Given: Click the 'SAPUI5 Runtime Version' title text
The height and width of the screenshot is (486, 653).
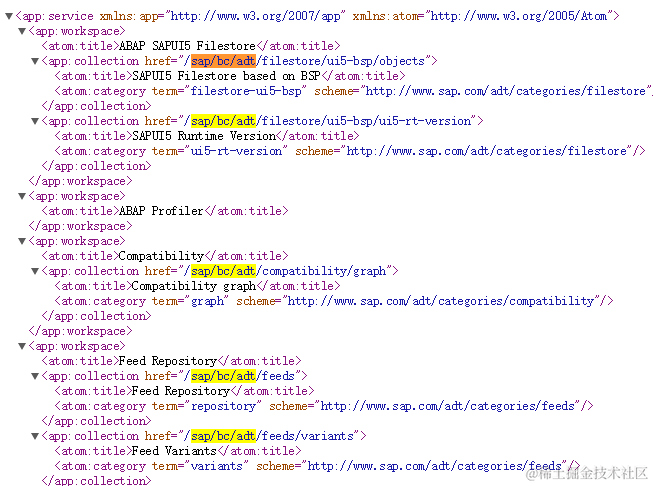Looking at the screenshot, I should tap(204, 136).
